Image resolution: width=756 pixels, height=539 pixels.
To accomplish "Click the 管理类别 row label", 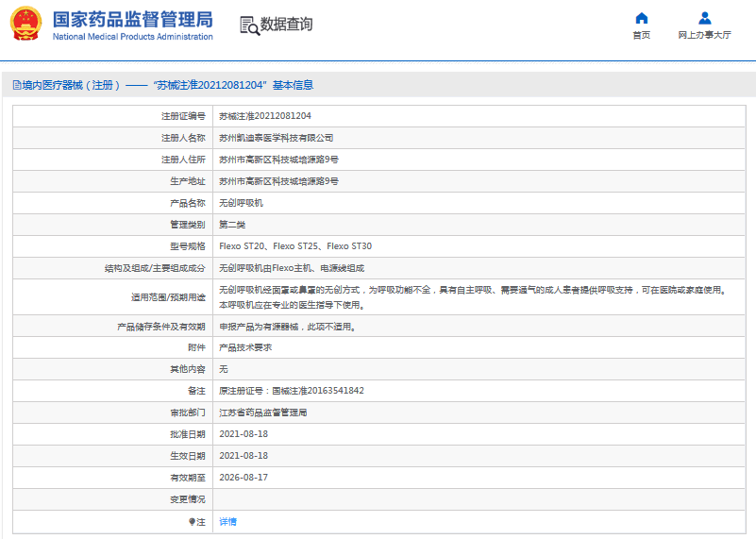I will pos(188,225).
